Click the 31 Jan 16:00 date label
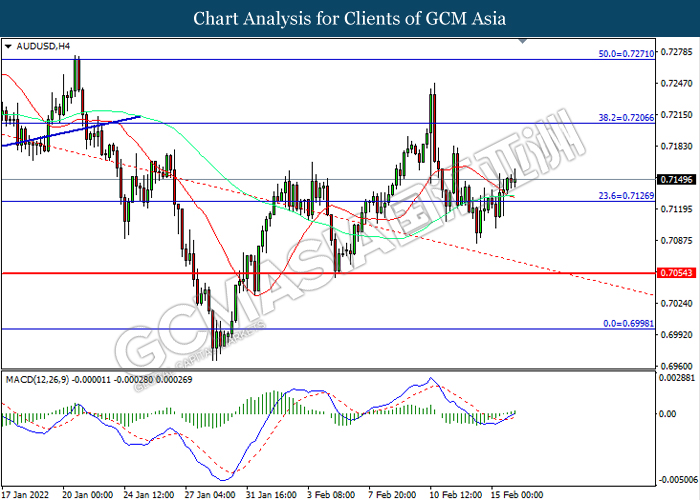700x500 pixels. tap(271, 494)
